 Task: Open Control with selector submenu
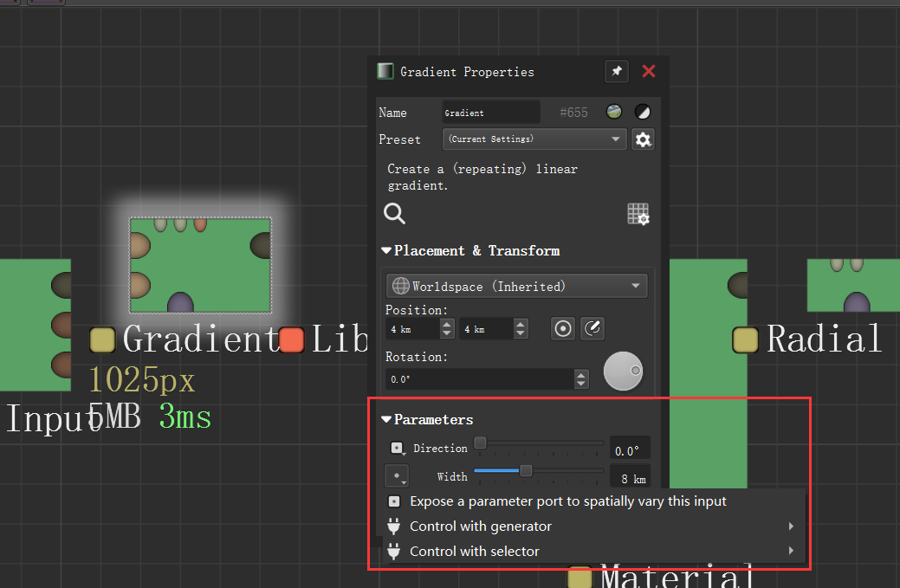(x=593, y=552)
